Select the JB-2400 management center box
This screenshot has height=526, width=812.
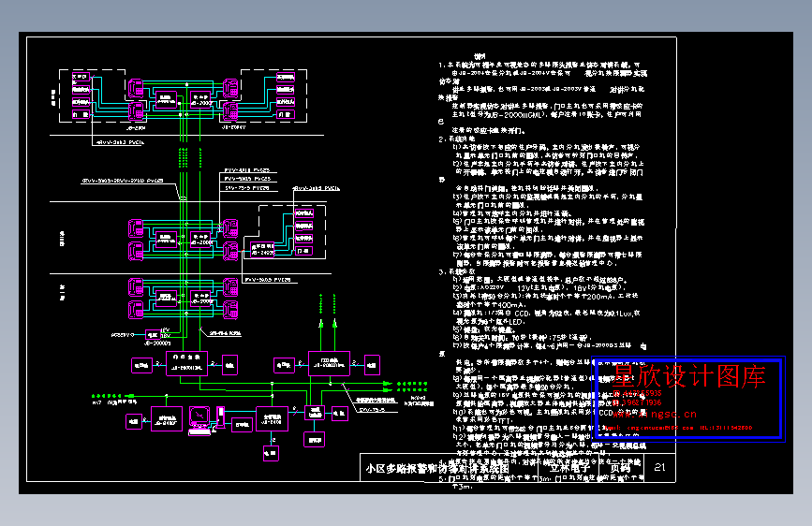pos(272,418)
